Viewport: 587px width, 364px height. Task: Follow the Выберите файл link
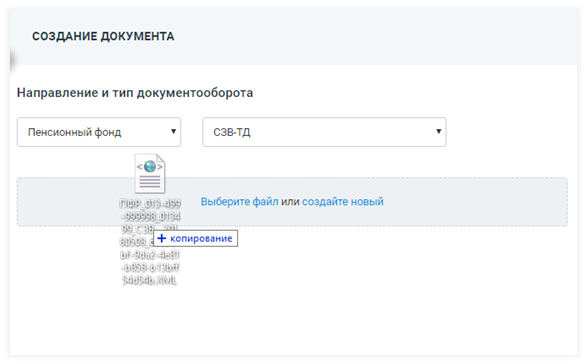(240, 201)
